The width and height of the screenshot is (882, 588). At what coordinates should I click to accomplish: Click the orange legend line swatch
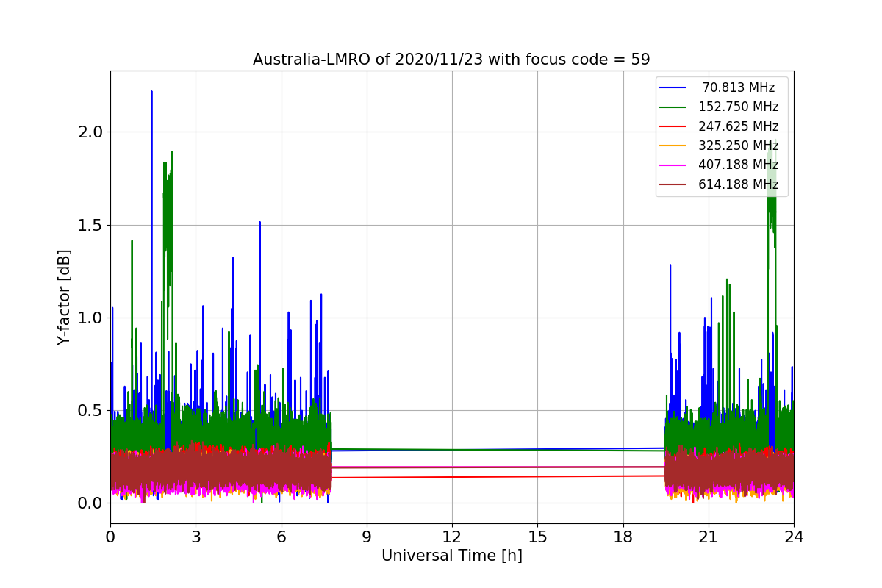click(x=673, y=146)
